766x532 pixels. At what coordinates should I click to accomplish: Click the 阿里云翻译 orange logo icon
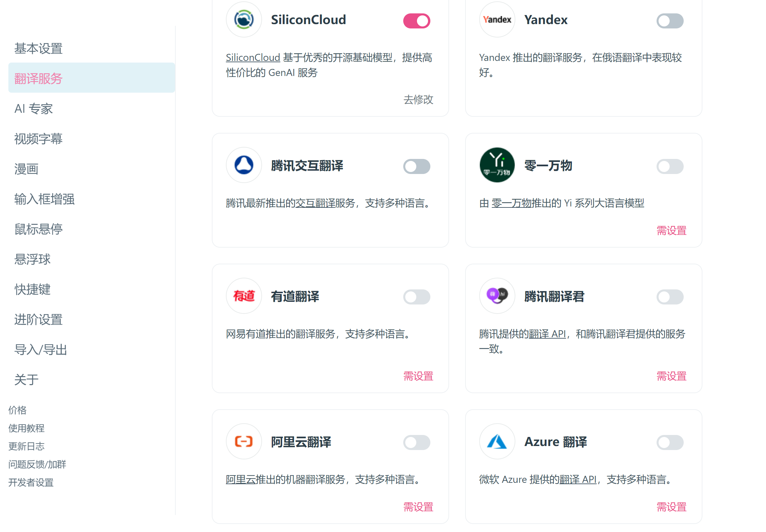(x=244, y=442)
